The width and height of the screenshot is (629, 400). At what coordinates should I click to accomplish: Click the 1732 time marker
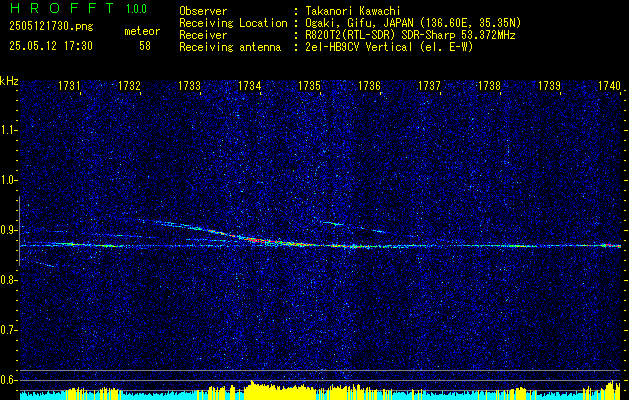pos(130,86)
